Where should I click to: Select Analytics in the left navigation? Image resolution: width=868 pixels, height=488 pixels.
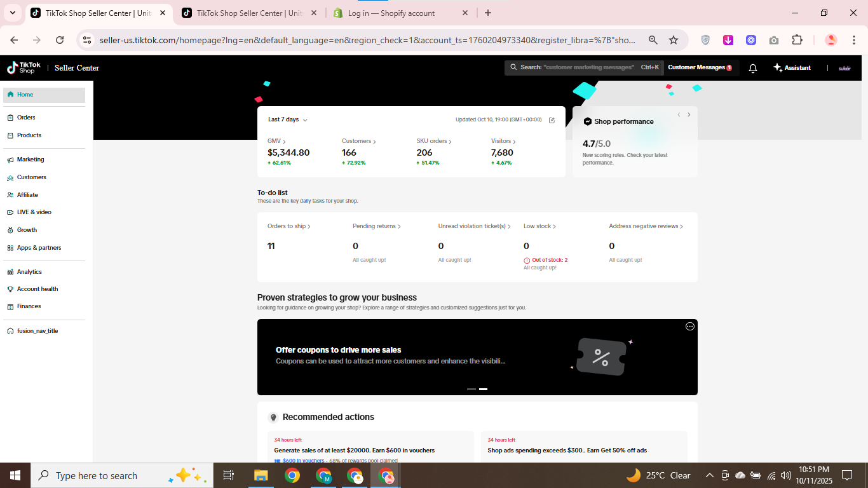point(29,272)
